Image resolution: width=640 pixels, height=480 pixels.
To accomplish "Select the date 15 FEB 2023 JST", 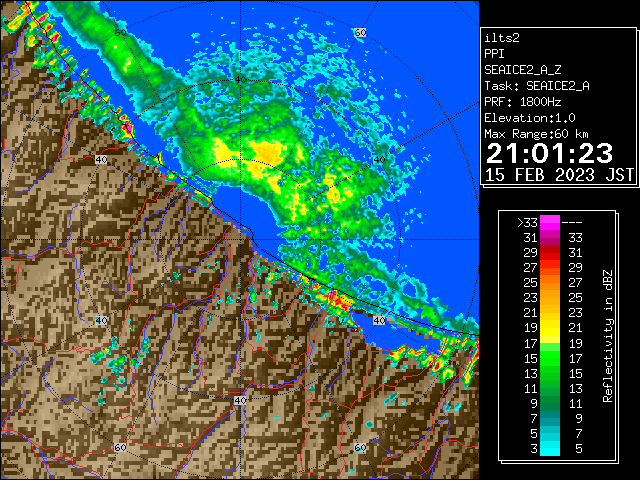I will (559, 175).
